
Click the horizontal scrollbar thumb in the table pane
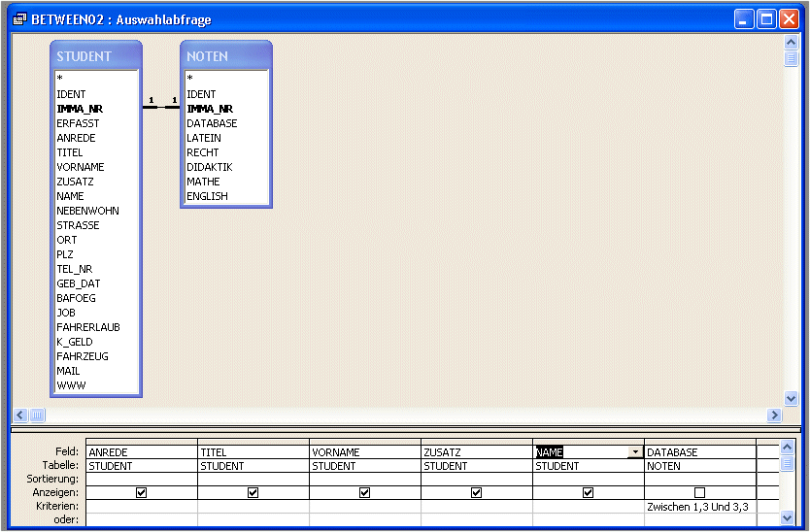(x=37, y=415)
